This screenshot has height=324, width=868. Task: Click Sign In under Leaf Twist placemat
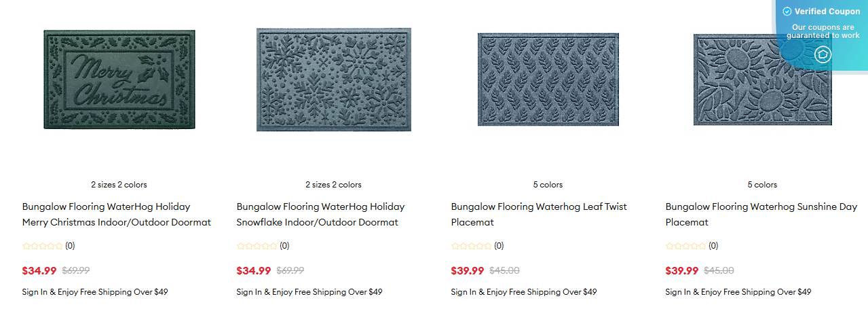464,292
